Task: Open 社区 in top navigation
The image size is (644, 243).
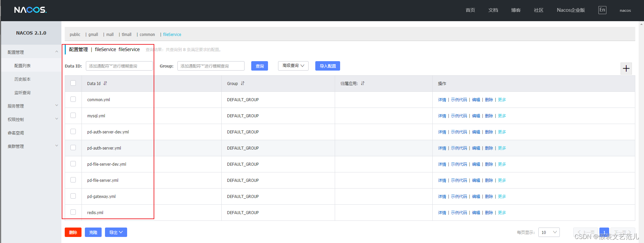Action: click(539, 10)
